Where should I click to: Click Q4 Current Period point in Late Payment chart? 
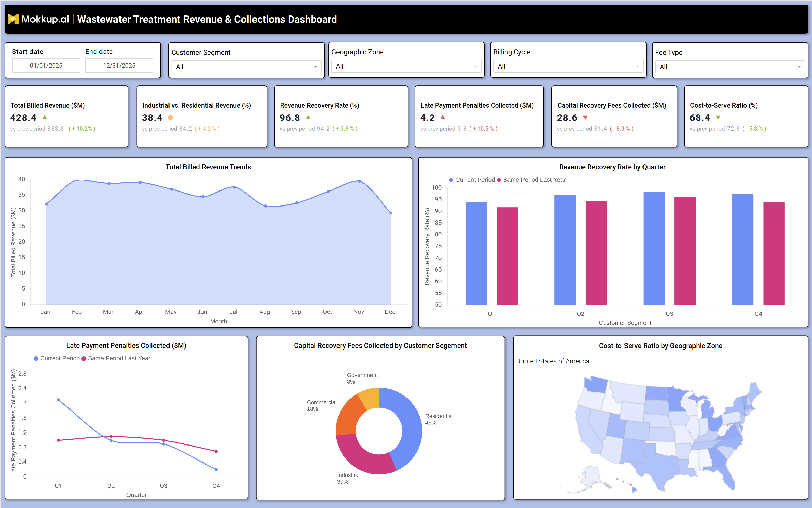point(216,470)
